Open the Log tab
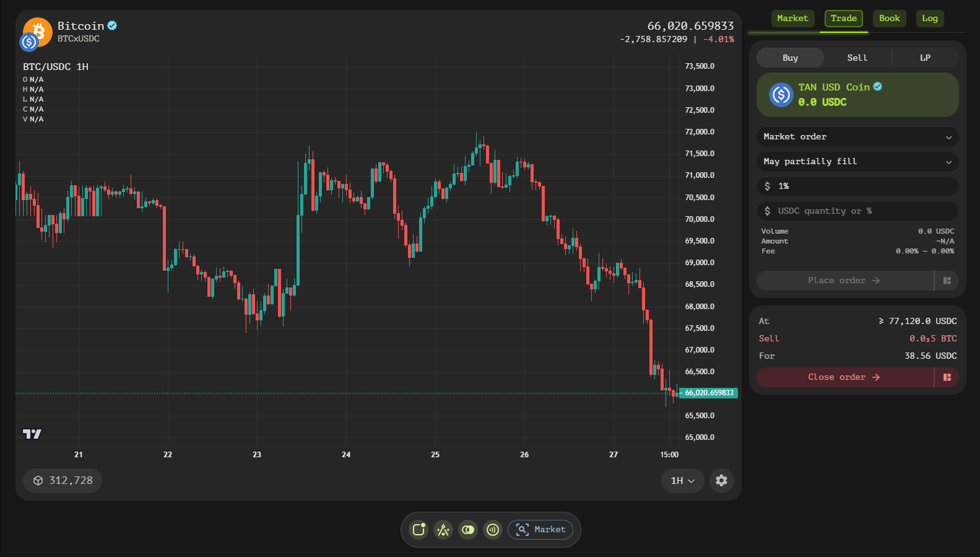The width and height of the screenshot is (980, 557). pos(930,19)
